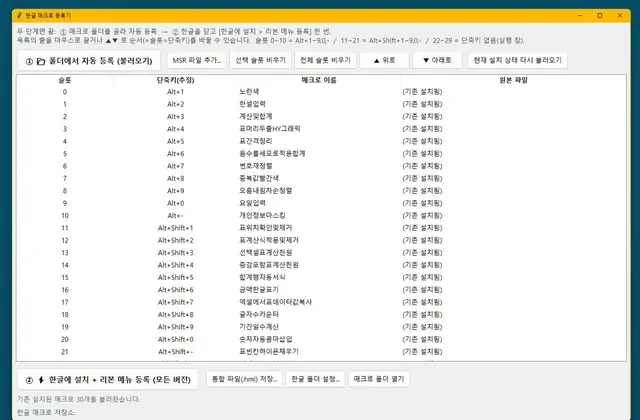Select the row with shortcut Alt+Shift+-
This screenshot has height=420, width=640.
point(321,352)
